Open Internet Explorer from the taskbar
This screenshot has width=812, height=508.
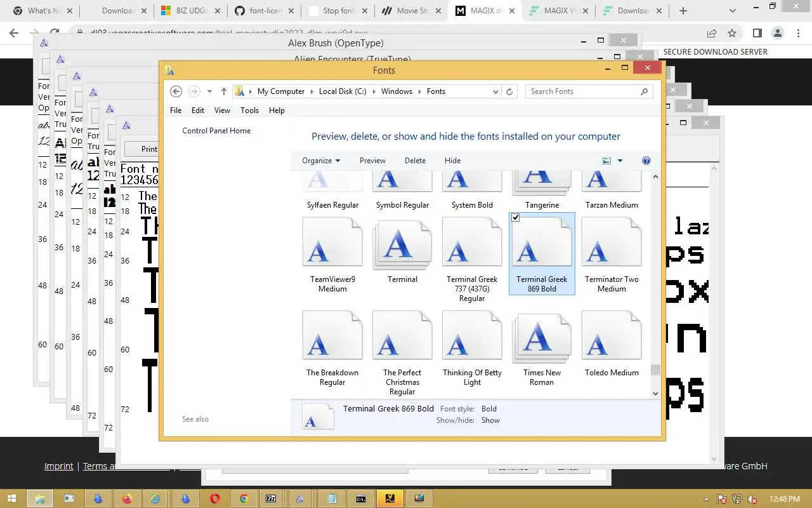pyautogui.click(x=155, y=498)
